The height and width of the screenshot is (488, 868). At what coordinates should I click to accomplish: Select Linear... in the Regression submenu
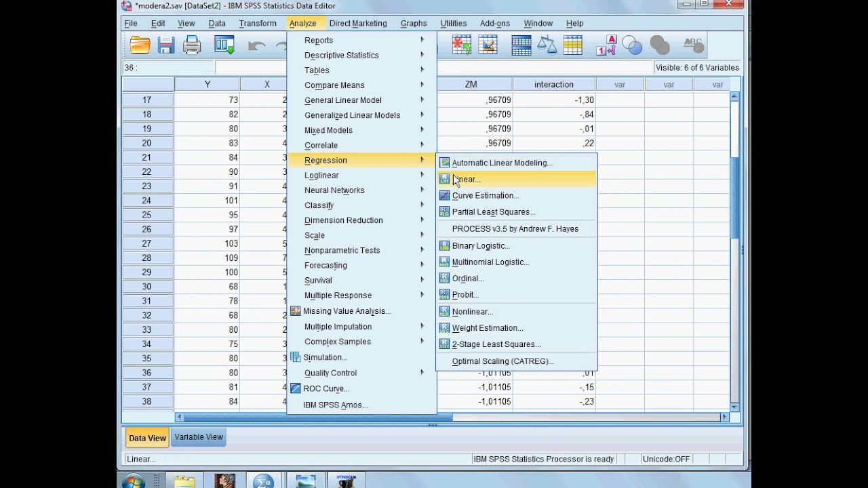[x=516, y=179]
